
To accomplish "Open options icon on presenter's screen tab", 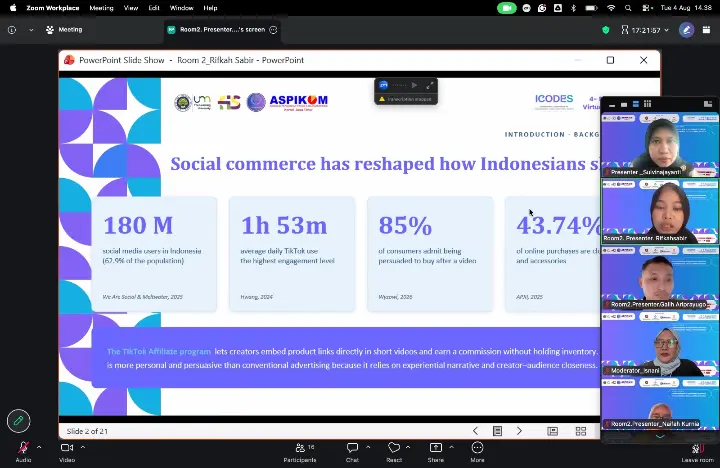I will (x=273, y=30).
